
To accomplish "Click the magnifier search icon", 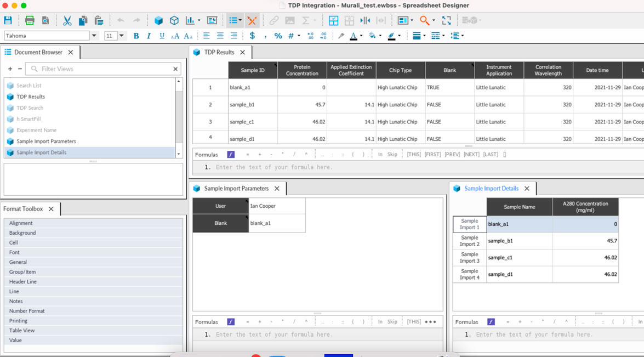I will pos(425,20).
